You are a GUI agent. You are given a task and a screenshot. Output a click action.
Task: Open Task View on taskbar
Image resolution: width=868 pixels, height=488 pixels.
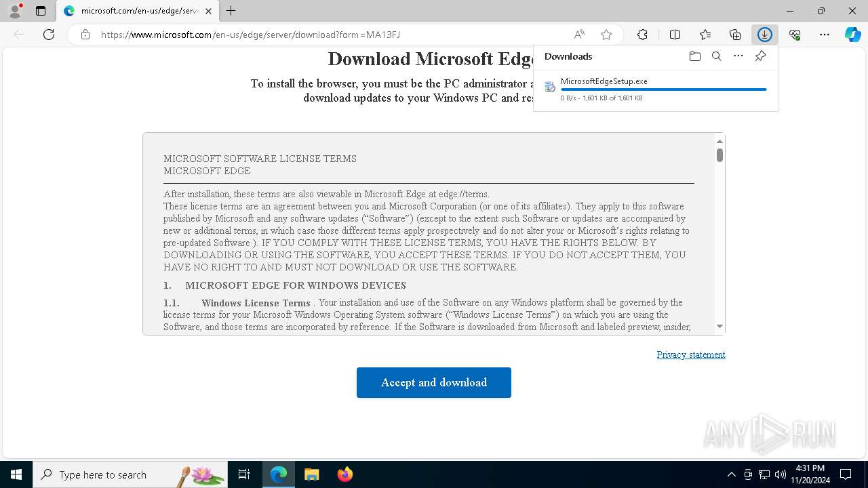[x=244, y=474]
